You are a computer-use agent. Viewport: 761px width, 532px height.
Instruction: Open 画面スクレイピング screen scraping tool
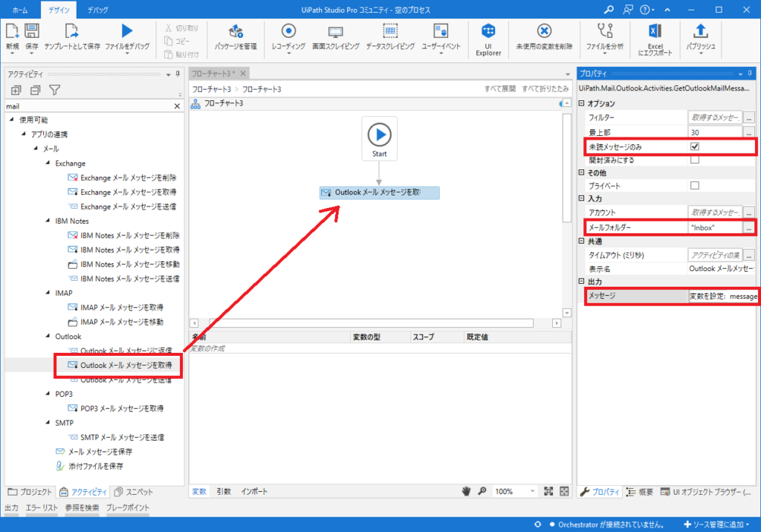[336, 30]
